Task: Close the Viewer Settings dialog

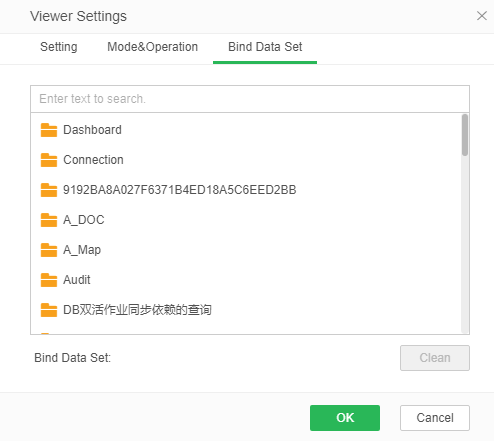Action: coord(482,16)
